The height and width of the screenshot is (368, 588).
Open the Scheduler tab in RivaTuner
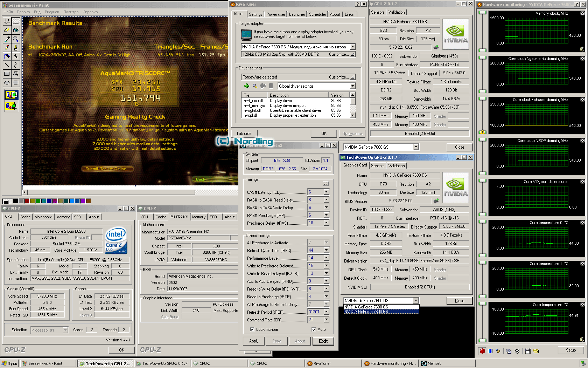pyautogui.click(x=317, y=14)
